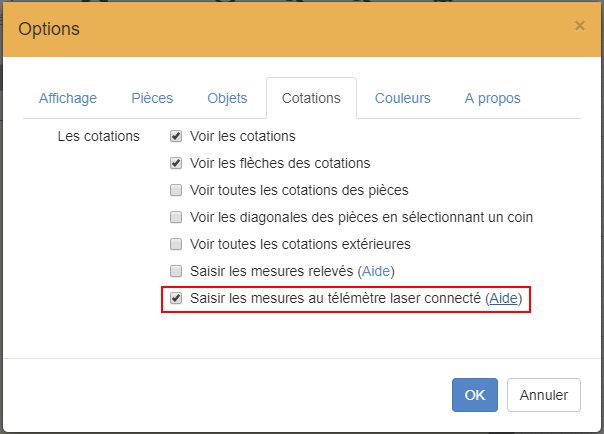Enable Voir toutes les cotations des pièces

(x=176, y=190)
